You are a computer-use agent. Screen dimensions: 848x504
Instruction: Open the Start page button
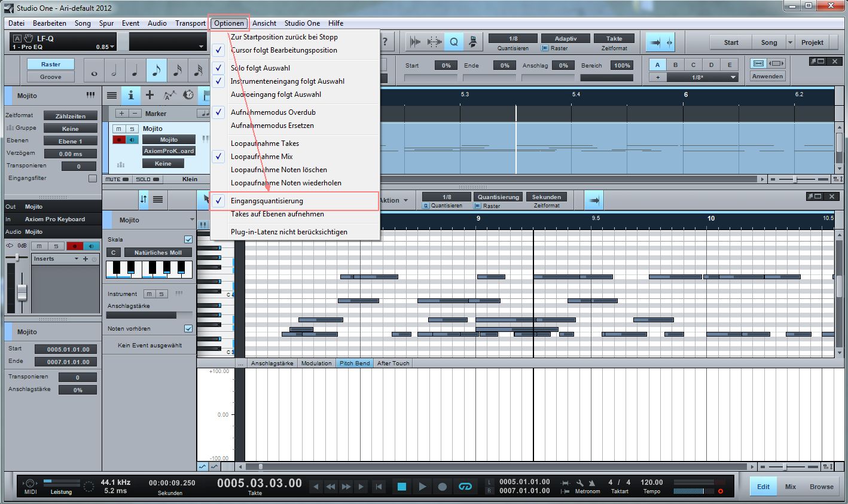[x=731, y=42]
